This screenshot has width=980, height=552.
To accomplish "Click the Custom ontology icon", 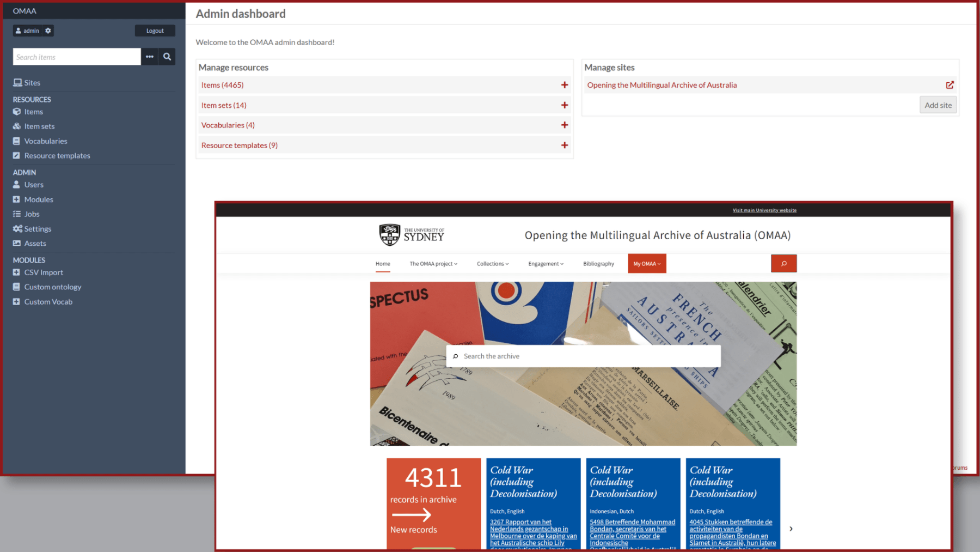I will pyautogui.click(x=16, y=287).
